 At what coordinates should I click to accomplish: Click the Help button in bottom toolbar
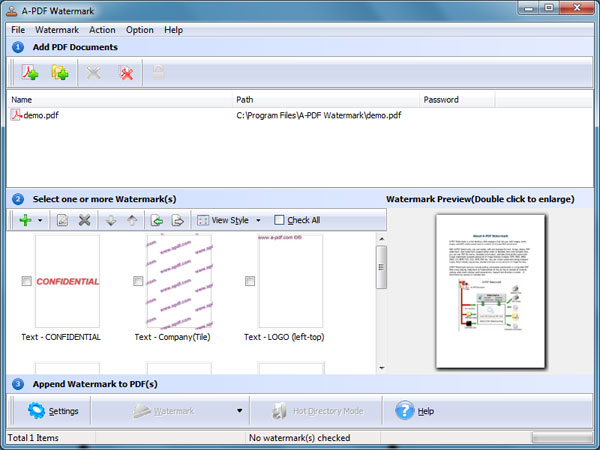pyautogui.click(x=414, y=411)
